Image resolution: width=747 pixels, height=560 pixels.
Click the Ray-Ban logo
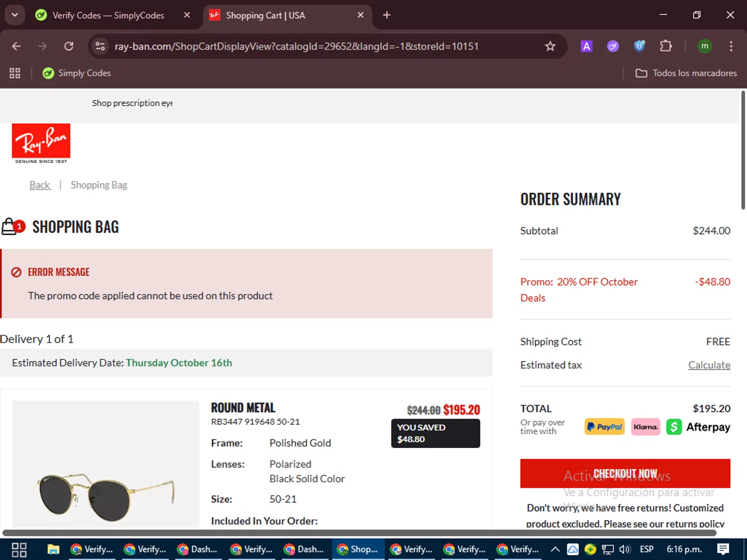[x=41, y=143]
